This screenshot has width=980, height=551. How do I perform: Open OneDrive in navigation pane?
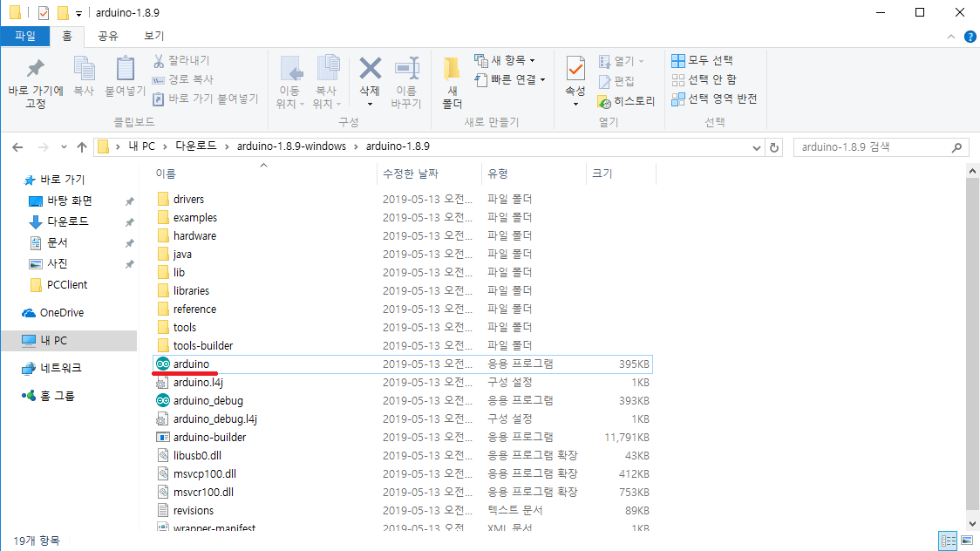(x=52, y=313)
